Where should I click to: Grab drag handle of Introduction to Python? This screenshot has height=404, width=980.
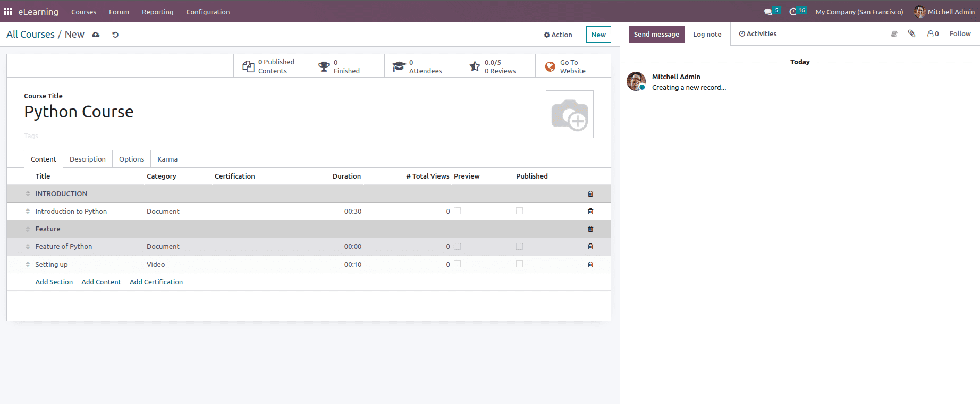click(28, 212)
